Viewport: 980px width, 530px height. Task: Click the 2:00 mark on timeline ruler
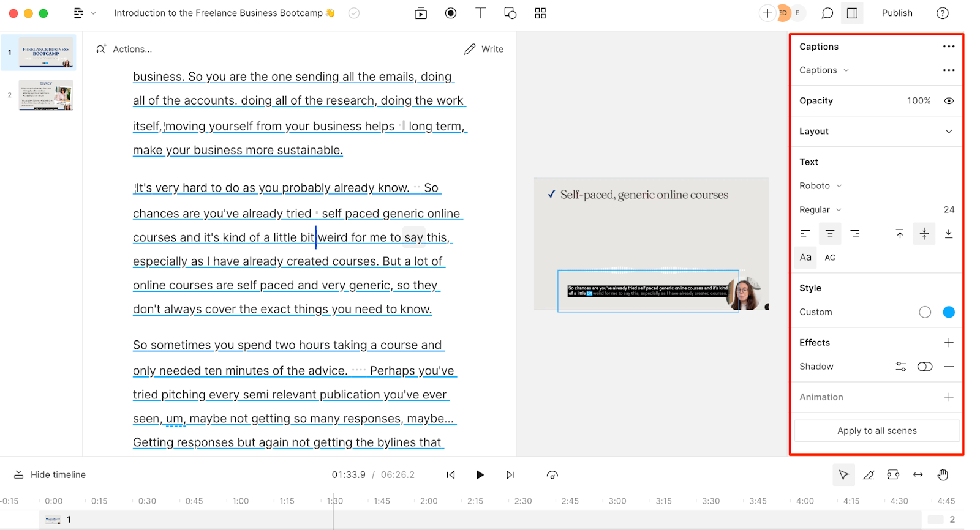[x=429, y=501]
